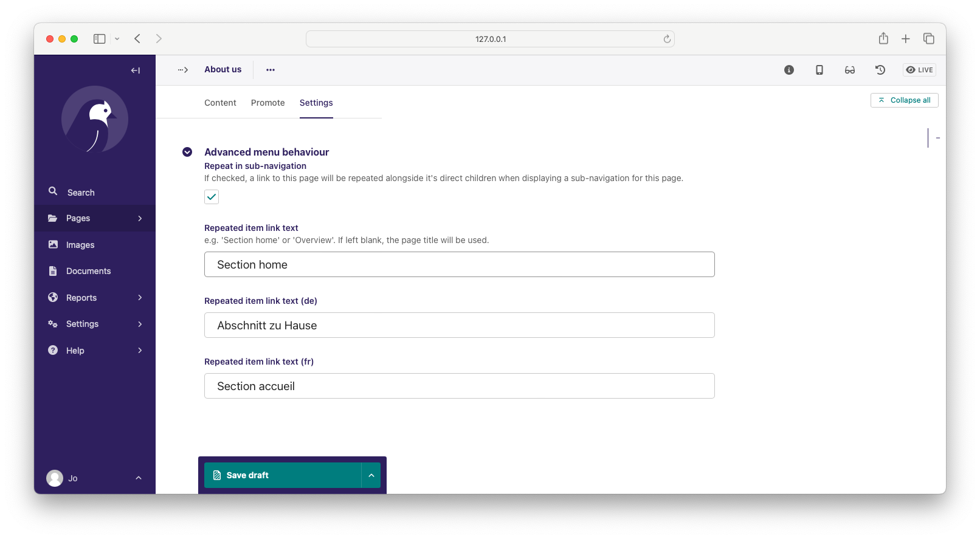Go back in browser history

tap(137, 39)
